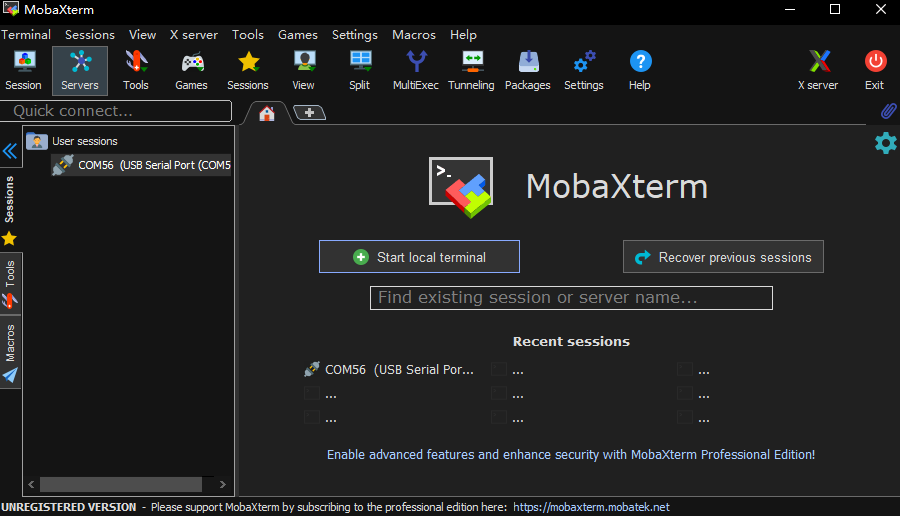Click sessions panel scrollbar left arrow
This screenshot has width=900, height=516.
click(32, 484)
